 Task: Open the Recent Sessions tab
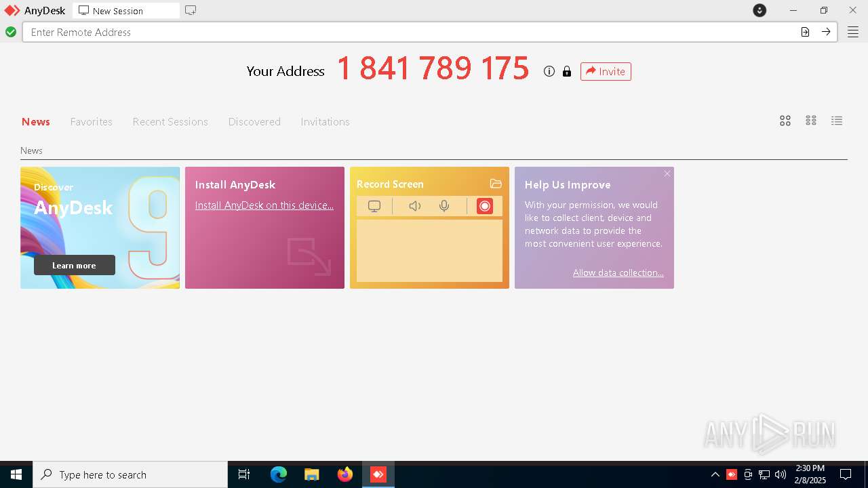click(x=170, y=122)
